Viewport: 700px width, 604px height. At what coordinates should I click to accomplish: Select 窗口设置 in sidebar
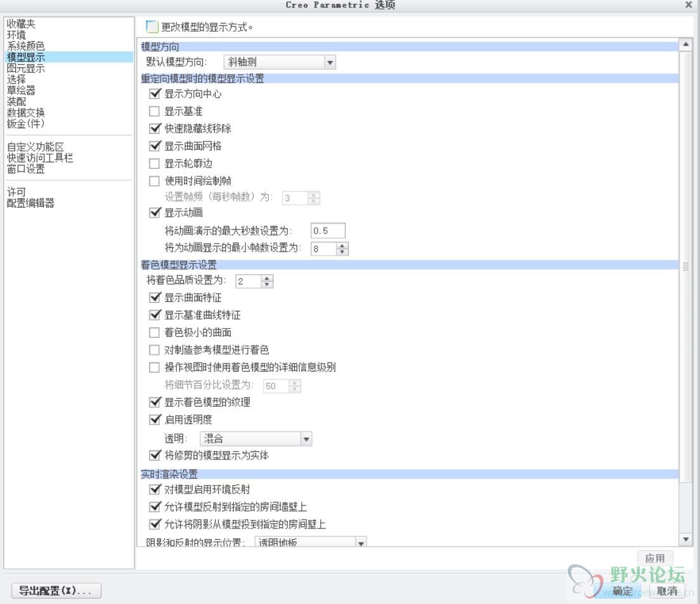(26, 169)
